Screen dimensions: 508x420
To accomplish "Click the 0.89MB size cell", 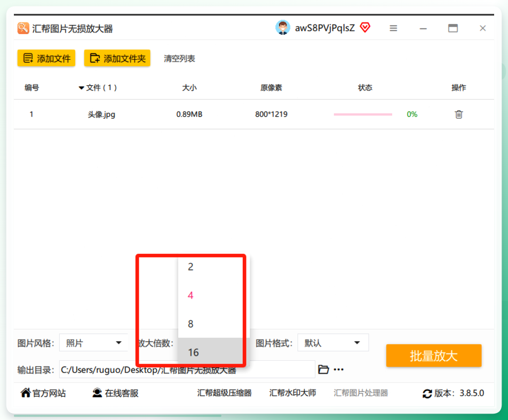I will (189, 114).
